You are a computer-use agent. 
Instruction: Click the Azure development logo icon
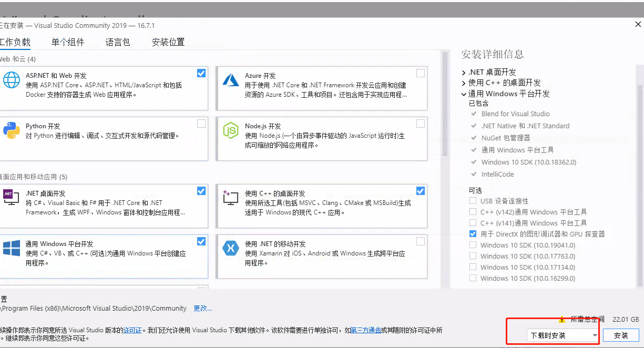(x=231, y=79)
